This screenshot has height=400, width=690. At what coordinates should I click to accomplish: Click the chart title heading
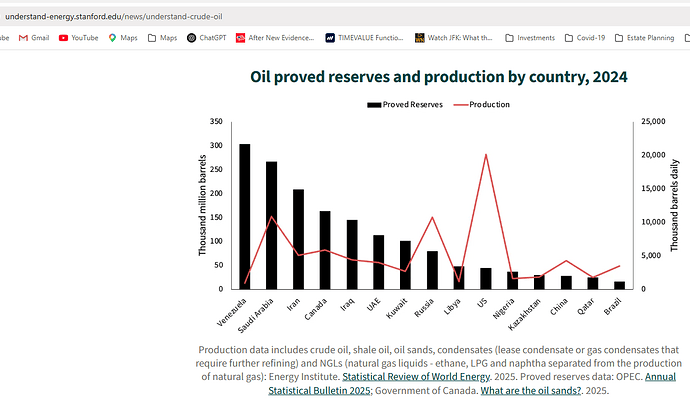pyautogui.click(x=439, y=77)
